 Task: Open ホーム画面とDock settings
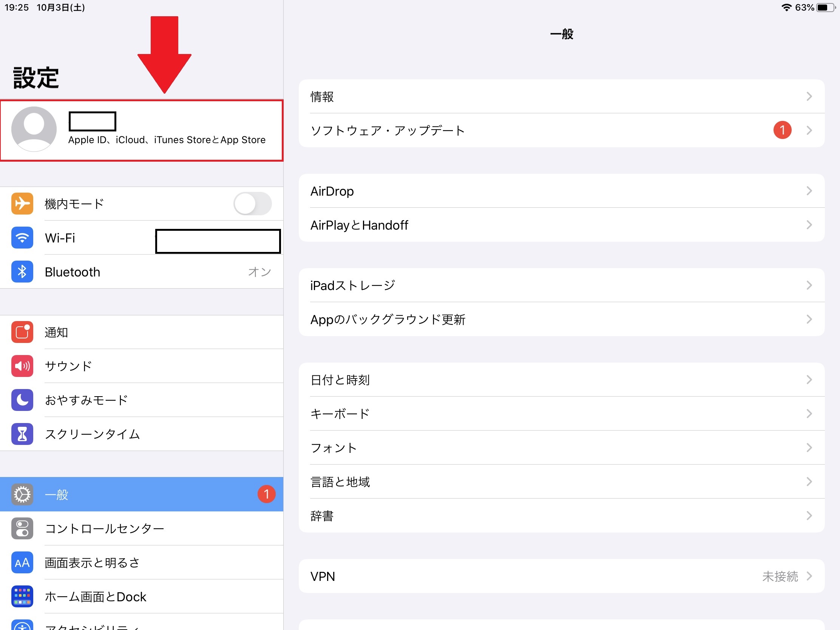(x=142, y=596)
